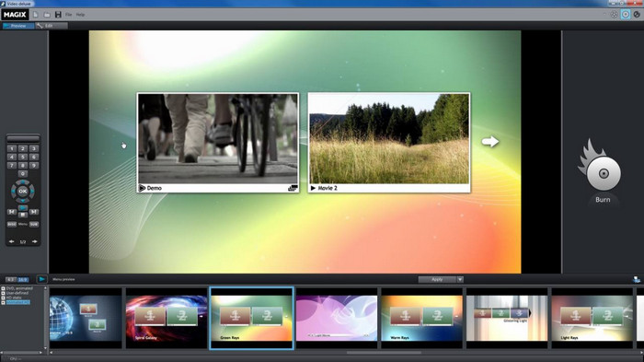Click the template strip horizontal scrollbar
The height and width of the screenshot is (362, 644).
click(384, 352)
